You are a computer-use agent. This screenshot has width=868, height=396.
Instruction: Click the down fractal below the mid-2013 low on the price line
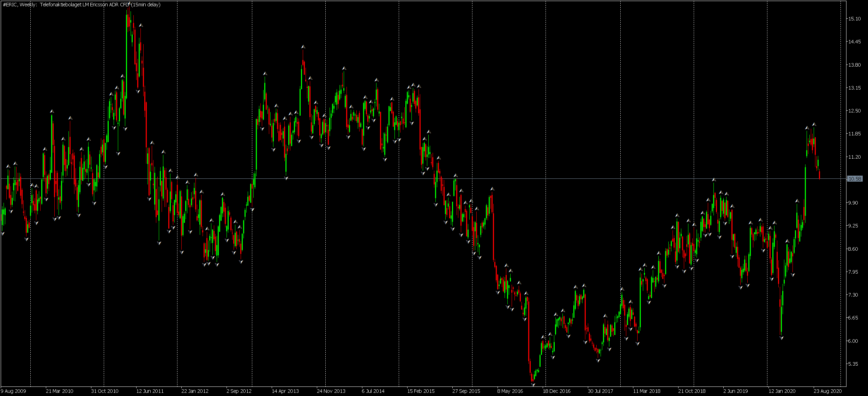[x=286, y=178]
